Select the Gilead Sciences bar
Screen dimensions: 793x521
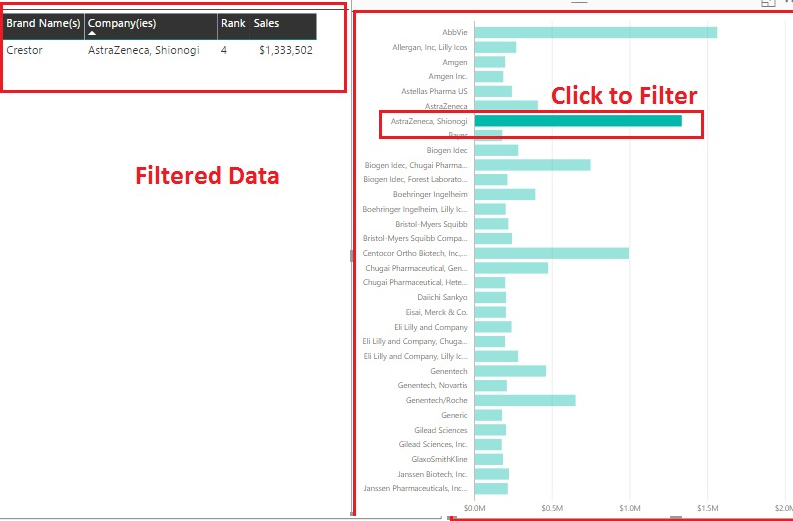click(x=490, y=430)
